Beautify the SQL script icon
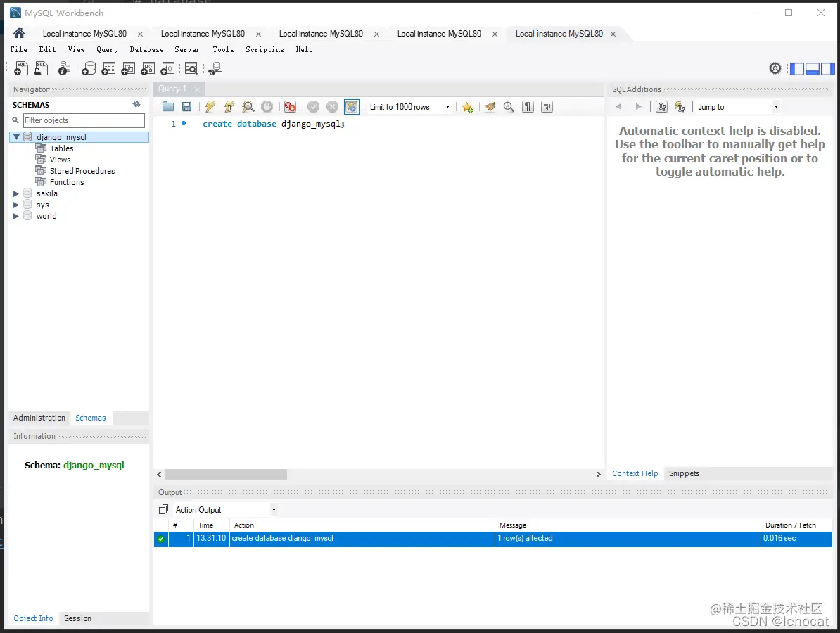 pos(490,107)
